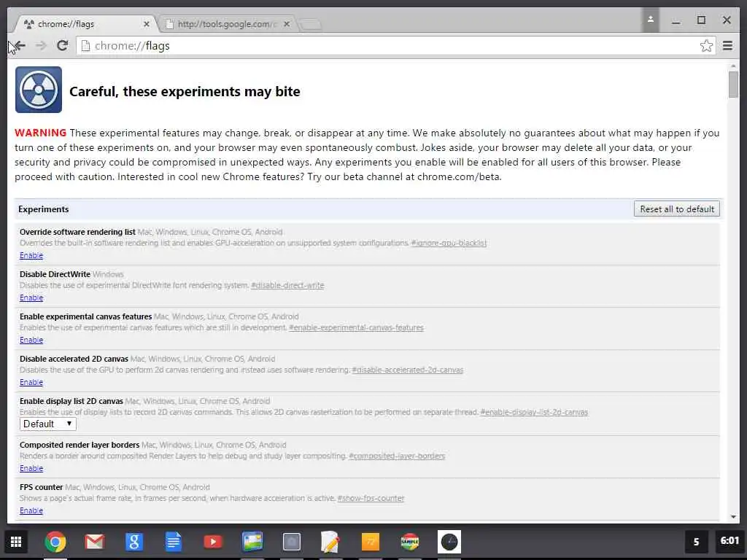
Task: Close the chrome://flags tab
Action: tap(146, 24)
